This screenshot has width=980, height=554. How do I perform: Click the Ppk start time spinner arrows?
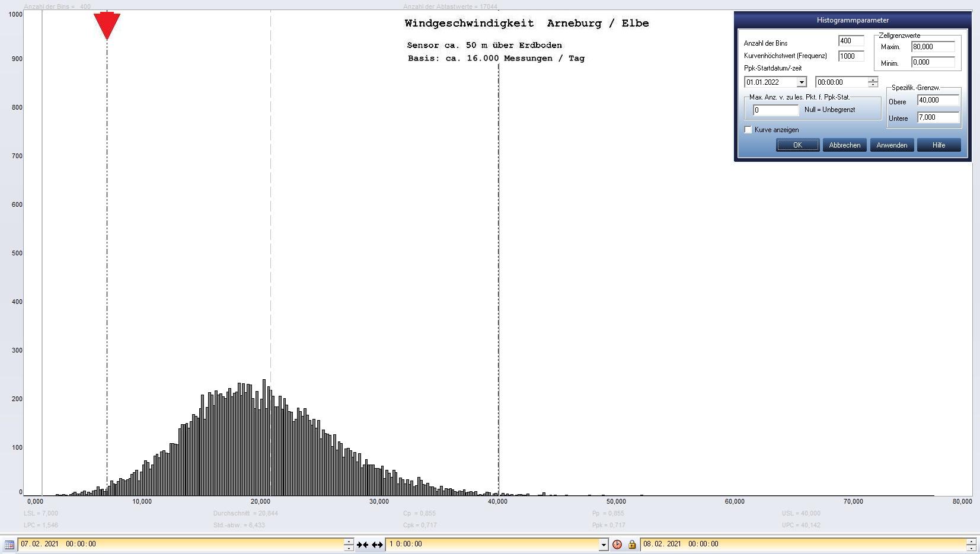point(873,82)
